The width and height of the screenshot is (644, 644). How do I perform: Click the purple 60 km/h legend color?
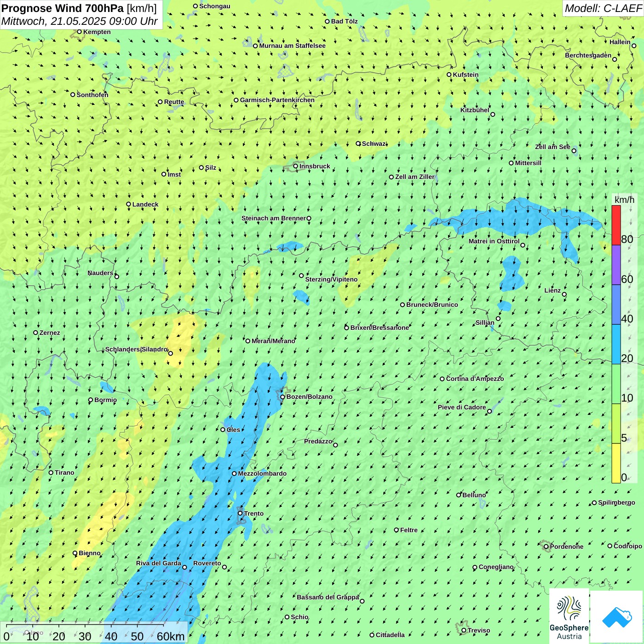click(616, 265)
